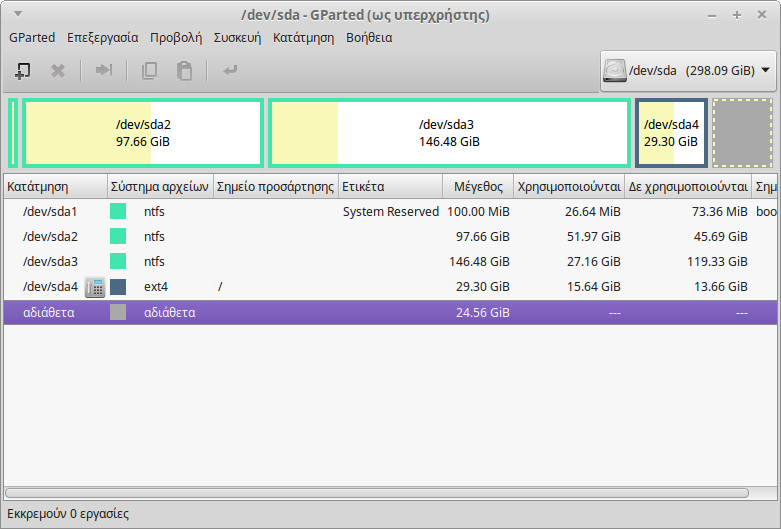
Task: Select the /dev/sda3 block in disk map
Action: [x=449, y=133]
